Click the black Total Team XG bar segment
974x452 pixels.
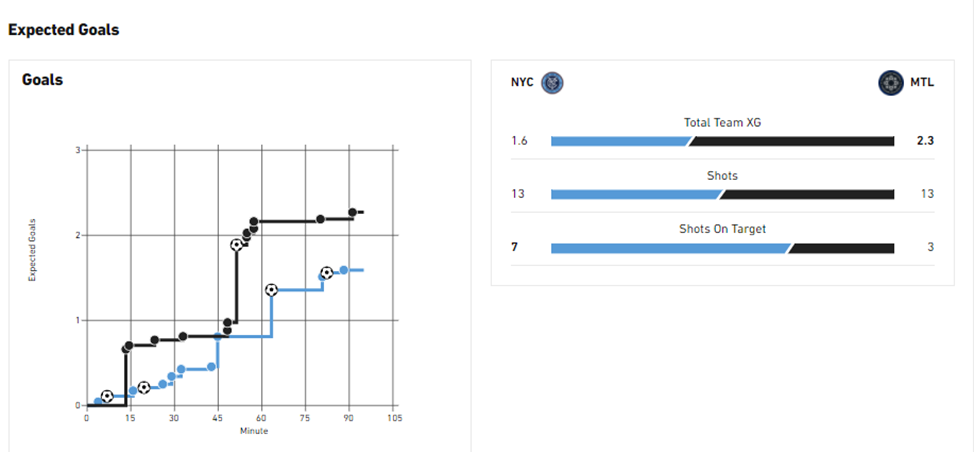click(791, 142)
